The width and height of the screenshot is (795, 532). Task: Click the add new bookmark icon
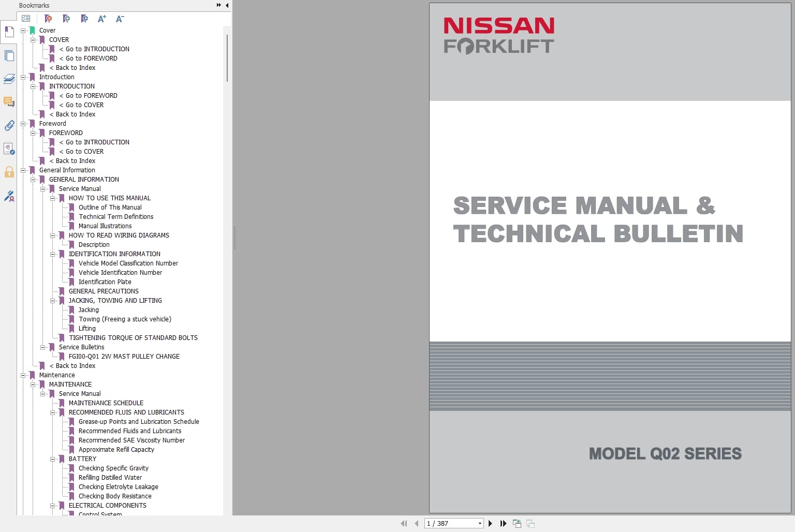[x=66, y=19]
